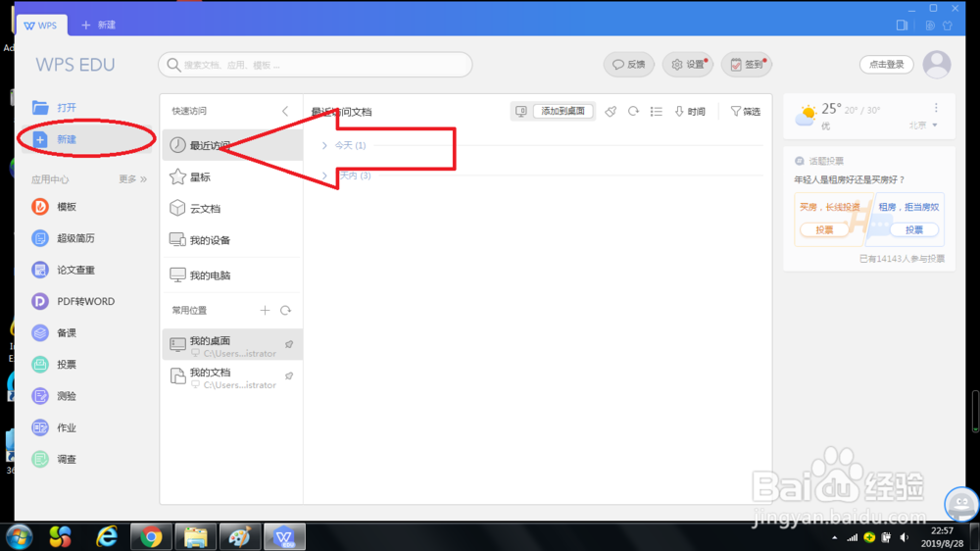Toggle the side panel icon in title bar

point(902,25)
